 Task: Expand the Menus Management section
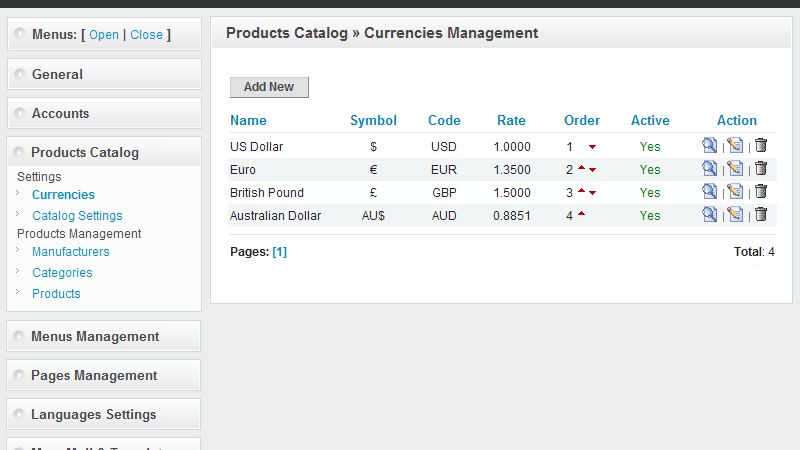pos(95,336)
